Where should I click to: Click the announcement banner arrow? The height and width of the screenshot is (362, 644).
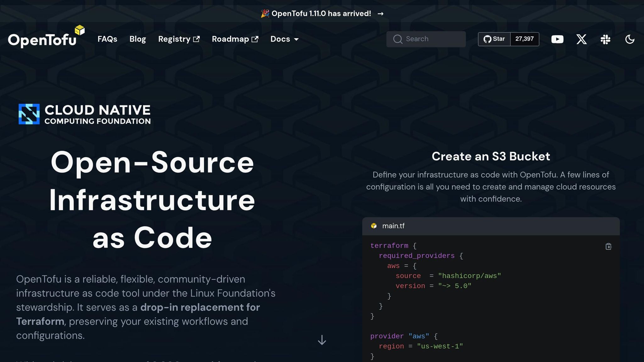pos(380,14)
